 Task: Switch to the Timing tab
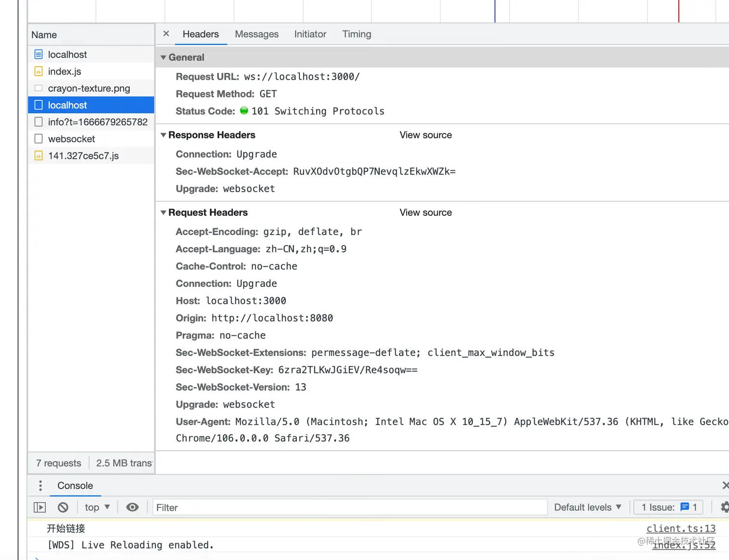coord(357,34)
